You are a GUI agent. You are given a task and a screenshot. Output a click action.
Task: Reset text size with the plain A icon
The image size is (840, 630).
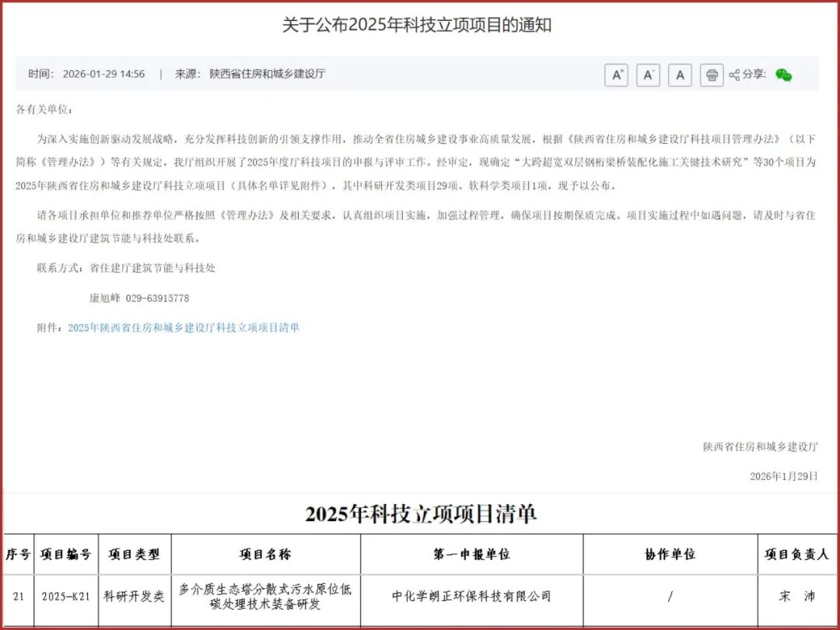click(x=680, y=75)
